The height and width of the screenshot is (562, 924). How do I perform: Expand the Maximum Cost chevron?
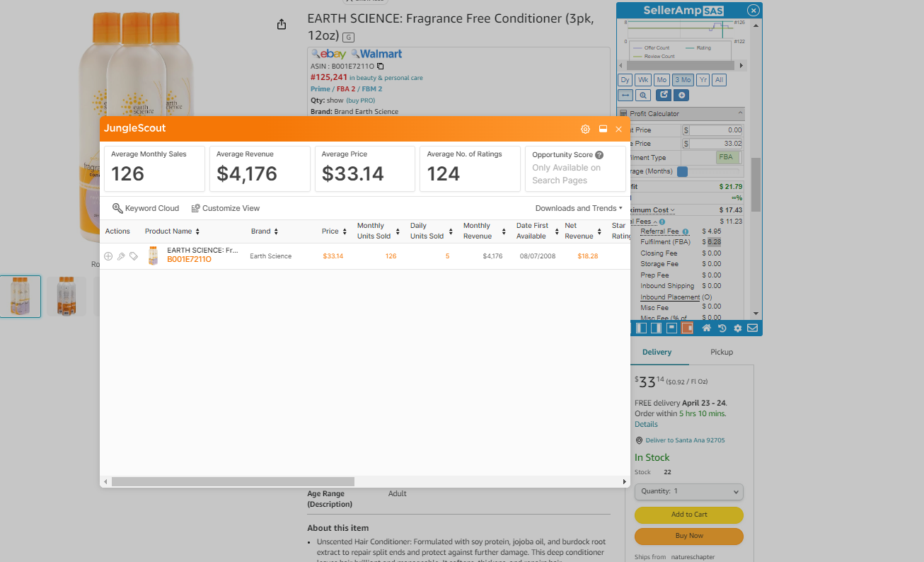point(673,210)
